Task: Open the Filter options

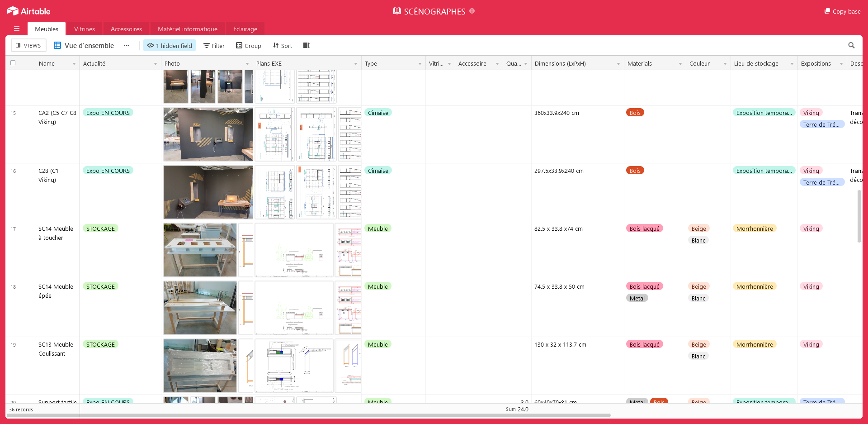Action: pos(214,46)
